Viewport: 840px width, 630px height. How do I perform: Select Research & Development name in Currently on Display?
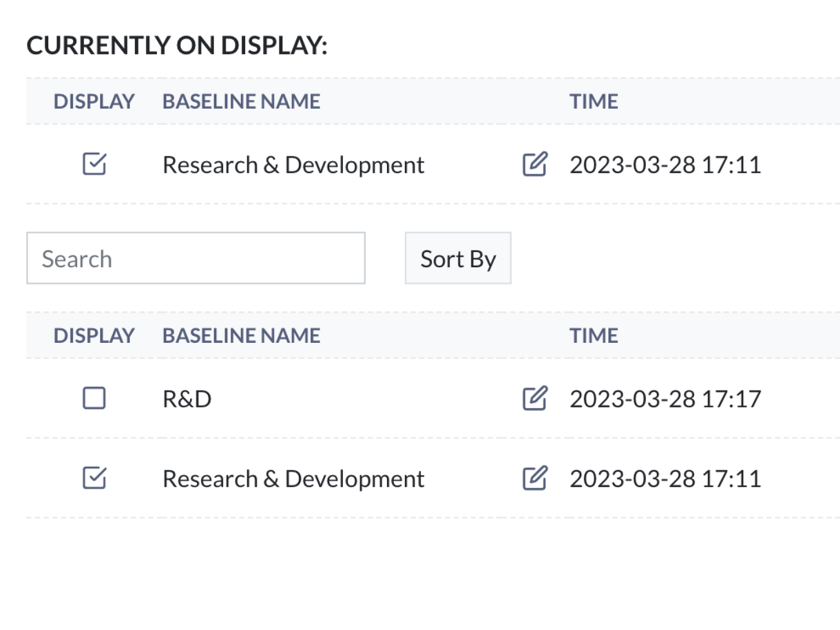293,165
